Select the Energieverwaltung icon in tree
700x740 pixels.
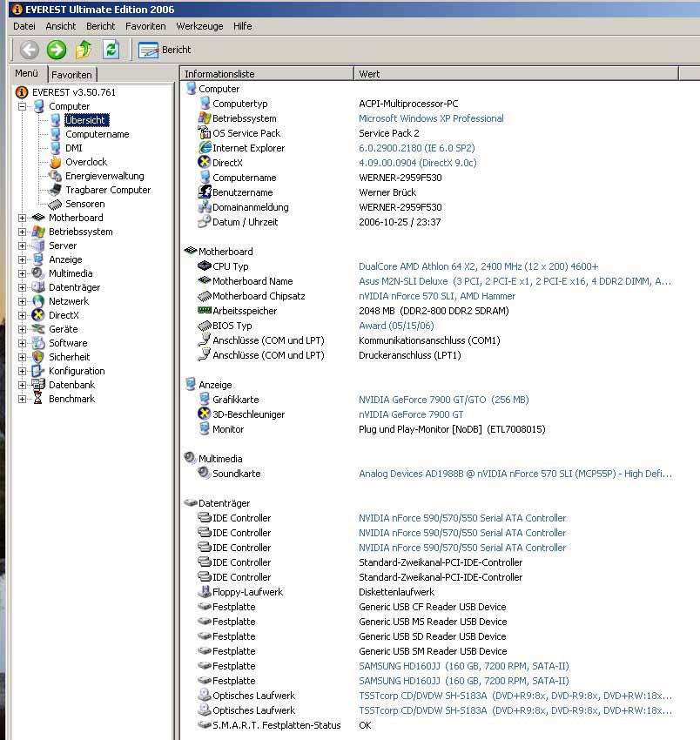pos(56,176)
